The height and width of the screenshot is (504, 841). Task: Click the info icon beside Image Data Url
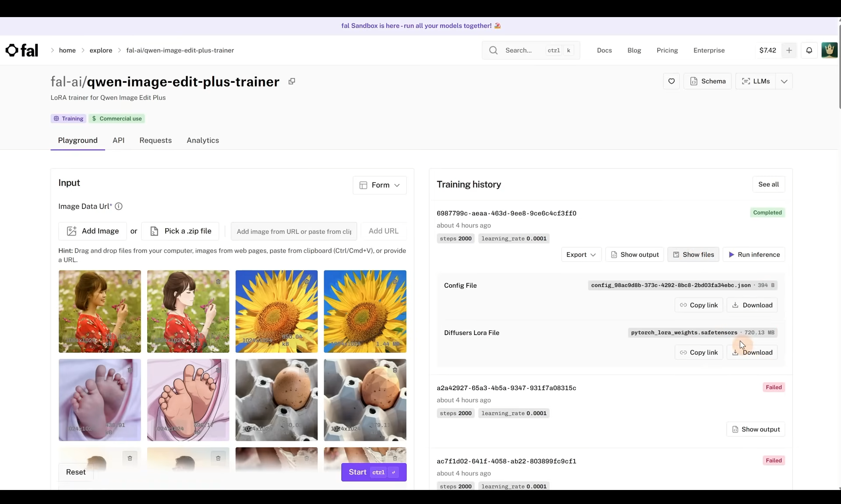click(x=118, y=206)
